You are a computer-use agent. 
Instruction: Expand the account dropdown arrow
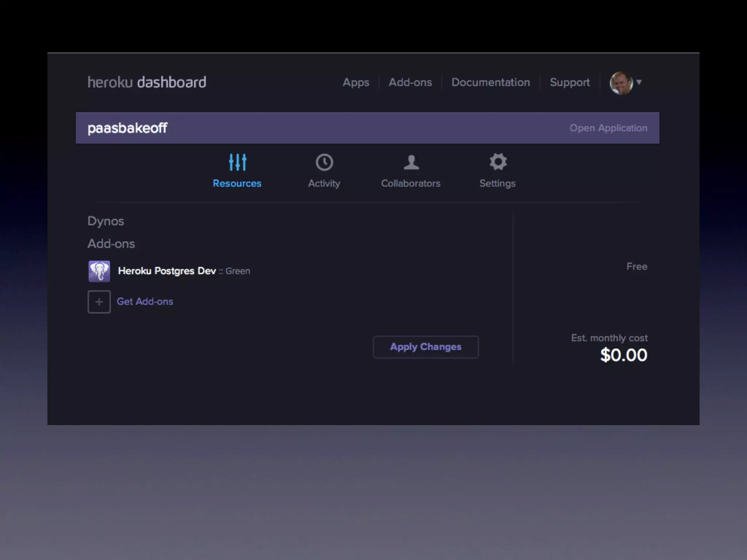pyautogui.click(x=639, y=82)
